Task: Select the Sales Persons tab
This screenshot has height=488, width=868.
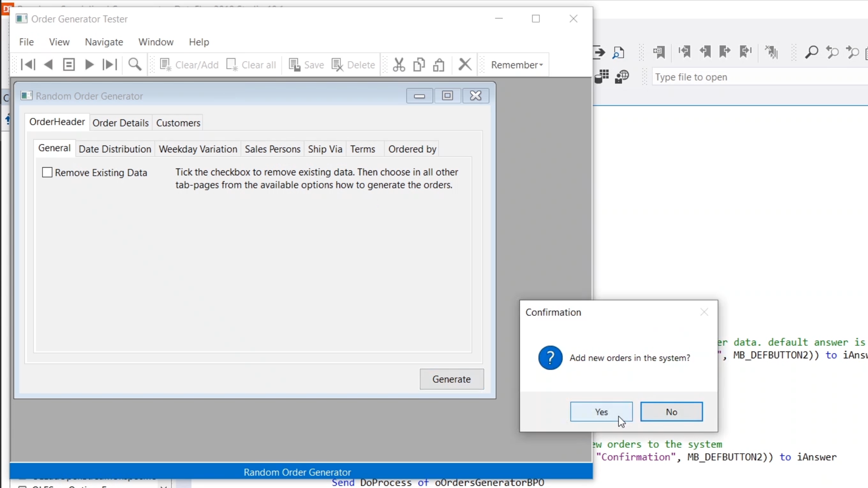Action: (273, 149)
